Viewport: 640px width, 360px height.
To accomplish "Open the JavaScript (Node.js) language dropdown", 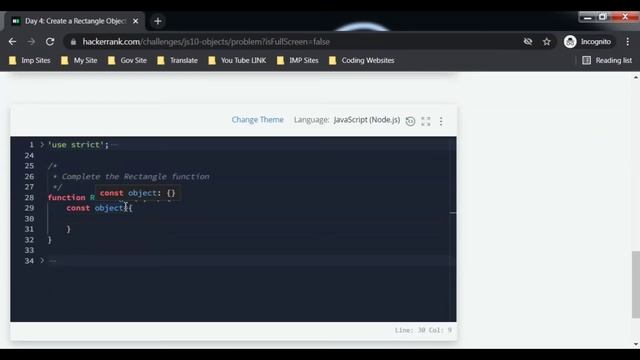I will coord(367,120).
